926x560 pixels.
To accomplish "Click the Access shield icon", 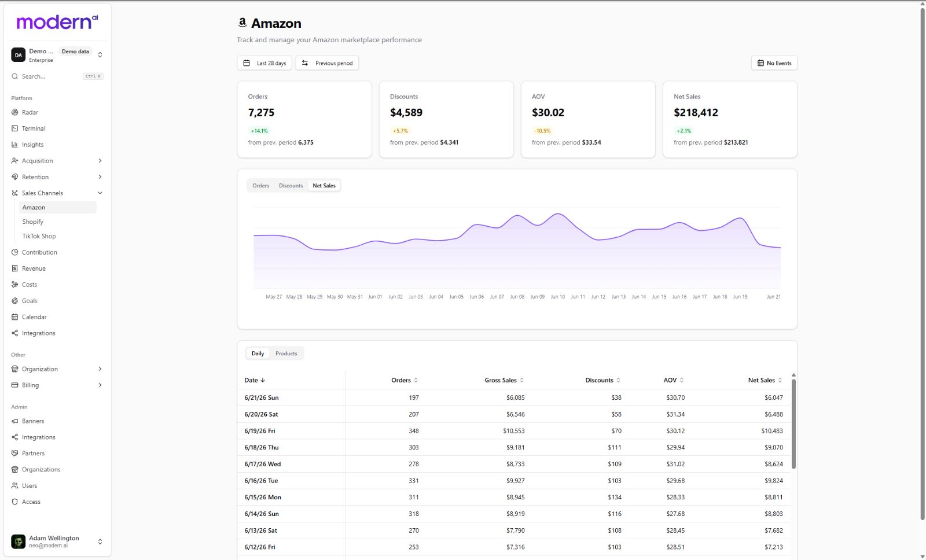I will pos(15,502).
